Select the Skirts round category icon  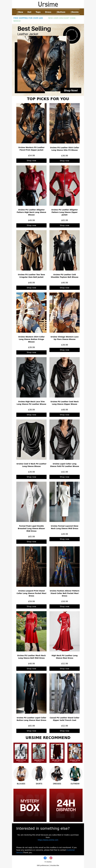click(x=39, y=773)
